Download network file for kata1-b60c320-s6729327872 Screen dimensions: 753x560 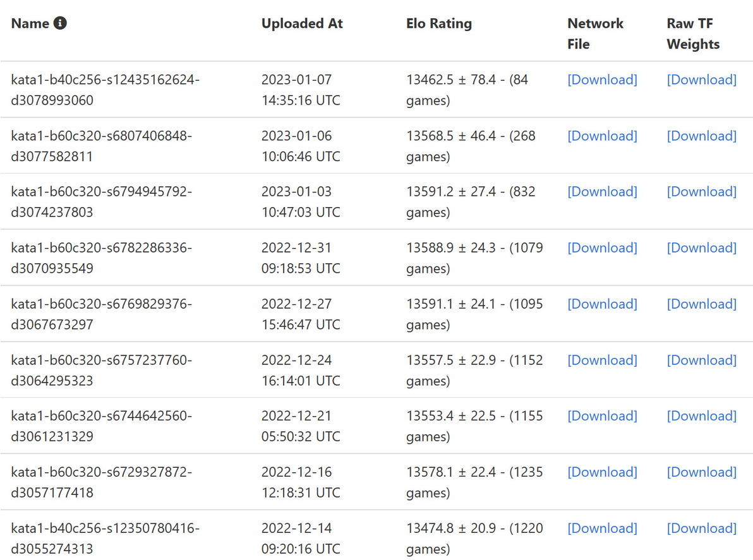pyautogui.click(x=602, y=472)
